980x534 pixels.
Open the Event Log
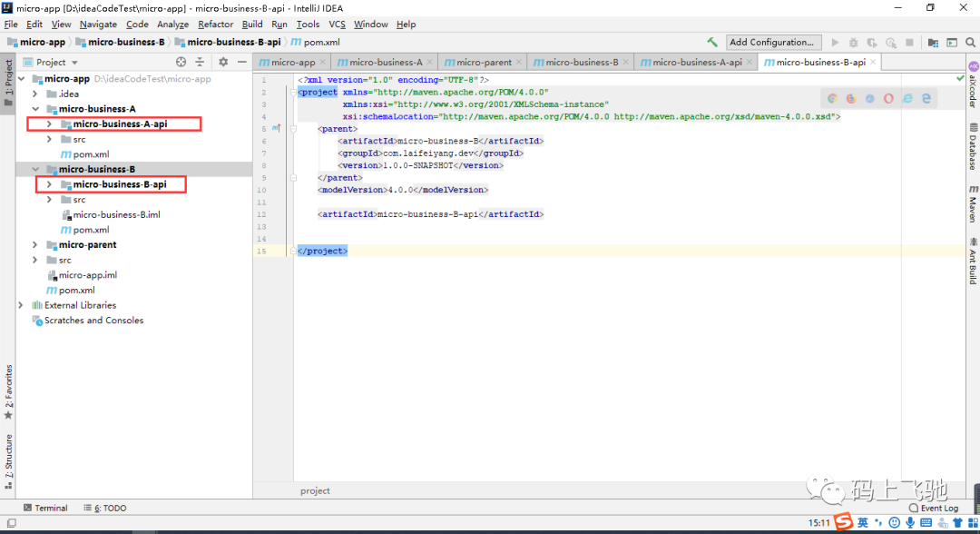[x=934, y=508]
